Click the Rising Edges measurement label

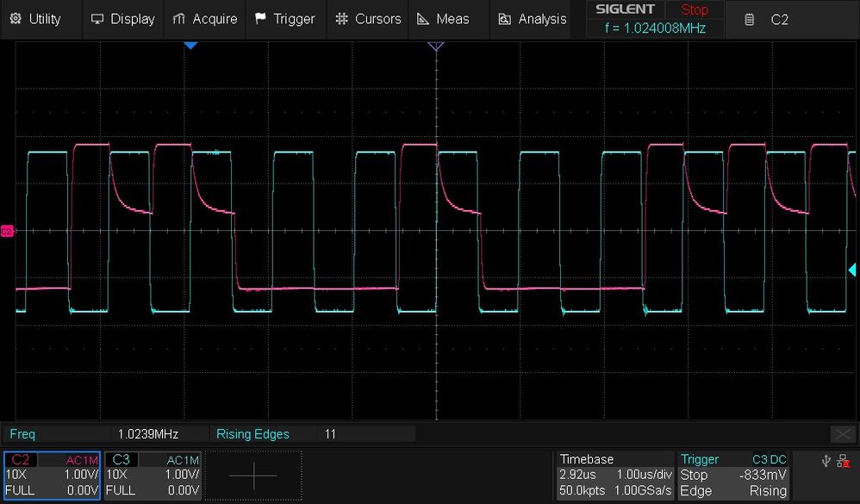click(x=252, y=434)
